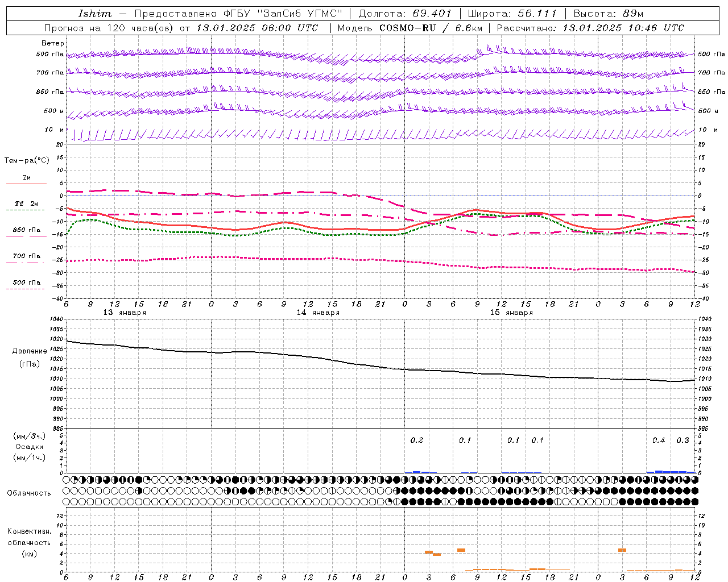This screenshot has height=582, width=728.
Task: Click the Долгота: 69.401 value
Action: point(405,14)
